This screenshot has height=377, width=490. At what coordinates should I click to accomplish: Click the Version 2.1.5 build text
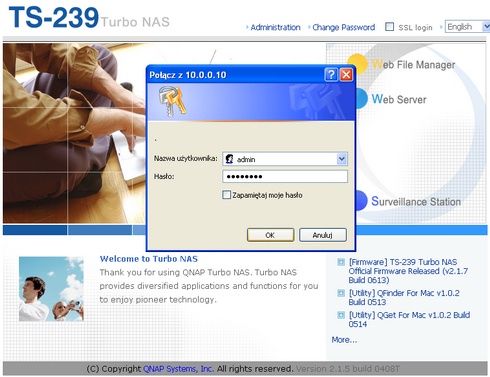pyautogui.click(x=347, y=369)
